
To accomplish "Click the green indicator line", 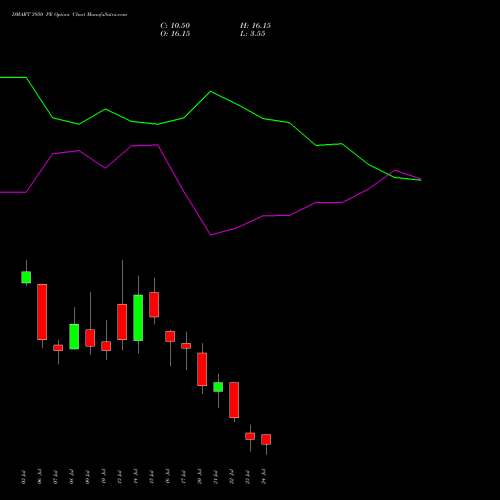I will [210, 91].
